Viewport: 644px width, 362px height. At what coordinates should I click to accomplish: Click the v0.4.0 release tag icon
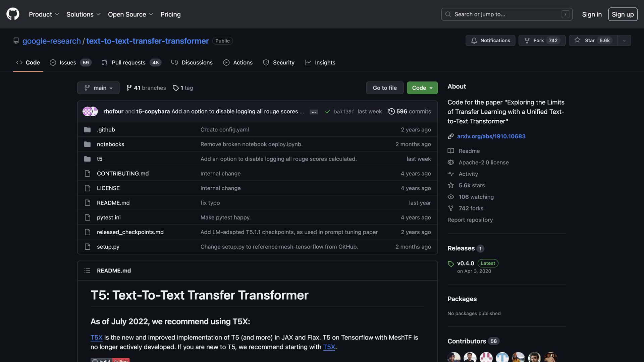point(450,264)
